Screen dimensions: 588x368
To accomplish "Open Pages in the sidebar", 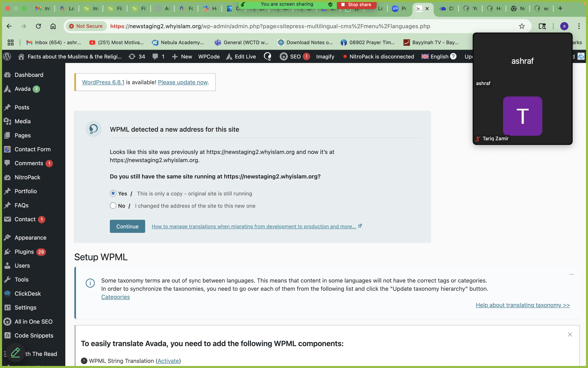I will tap(23, 135).
